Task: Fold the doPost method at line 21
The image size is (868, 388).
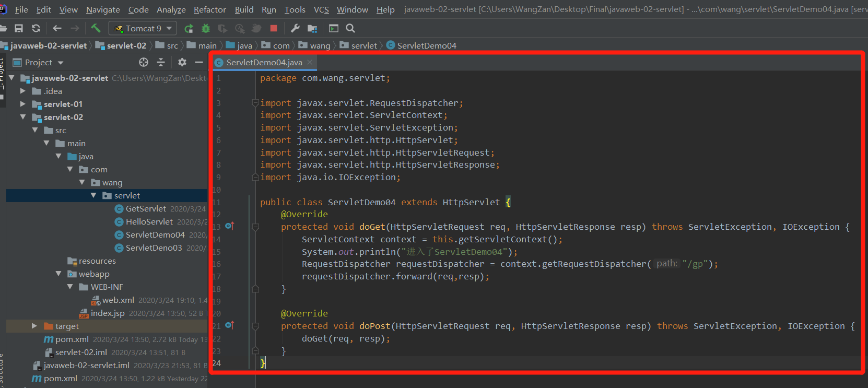Action: 255,326
